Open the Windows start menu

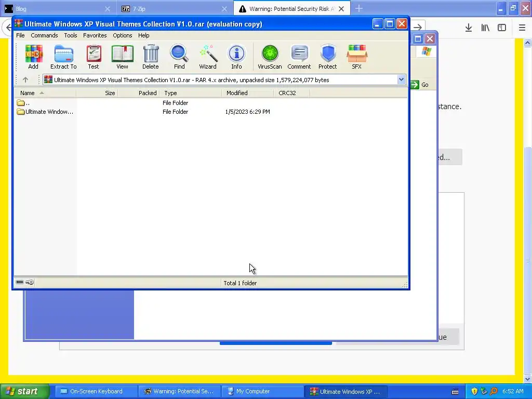[25, 391]
